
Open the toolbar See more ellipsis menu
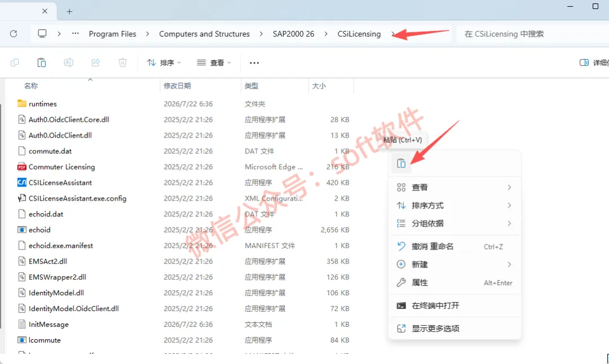254,63
